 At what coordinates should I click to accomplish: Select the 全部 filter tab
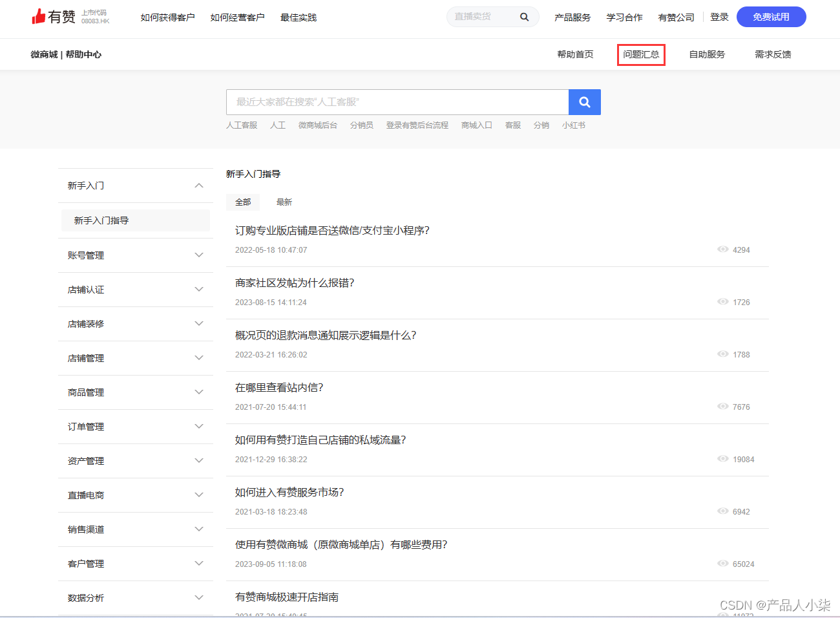[243, 202]
